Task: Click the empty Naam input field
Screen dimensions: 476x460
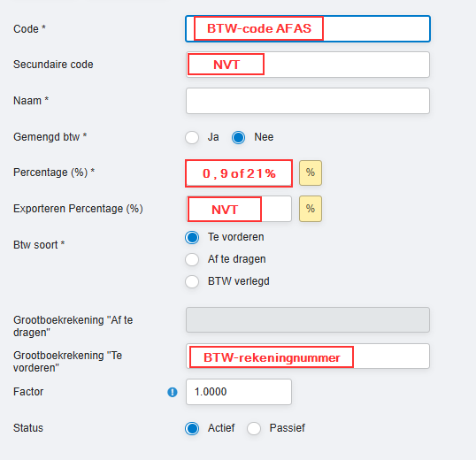Action: [308, 101]
